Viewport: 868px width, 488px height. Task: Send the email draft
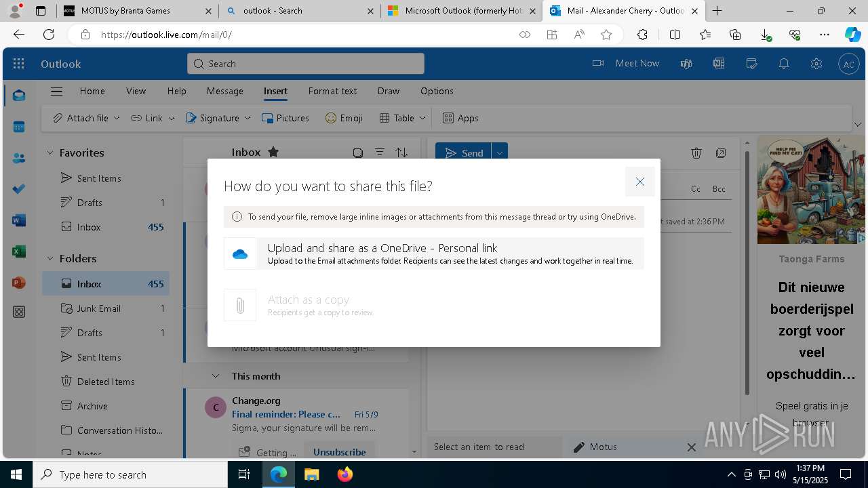463,153
